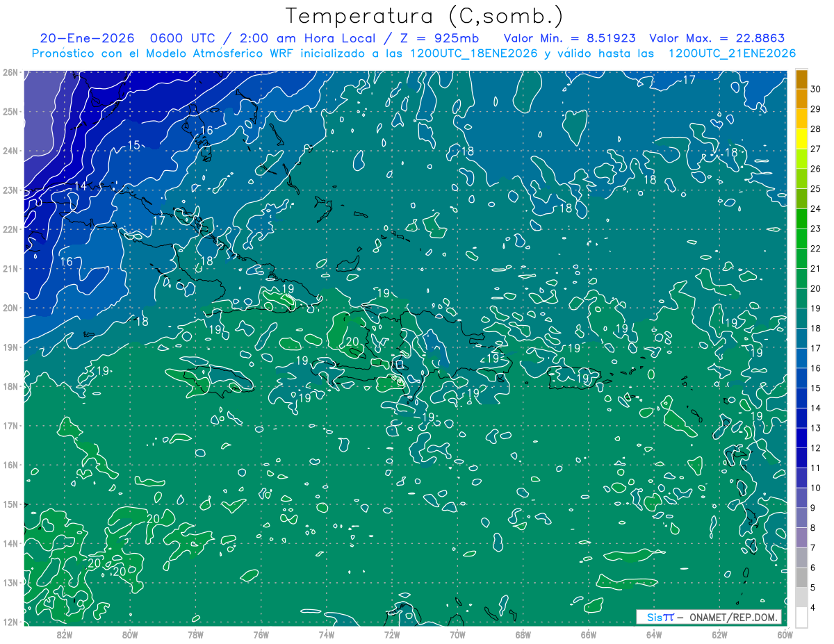Click the 68W longitude axis label
Image resolution: width=834 pixels, height=644 pixels.
coord(523,634)
